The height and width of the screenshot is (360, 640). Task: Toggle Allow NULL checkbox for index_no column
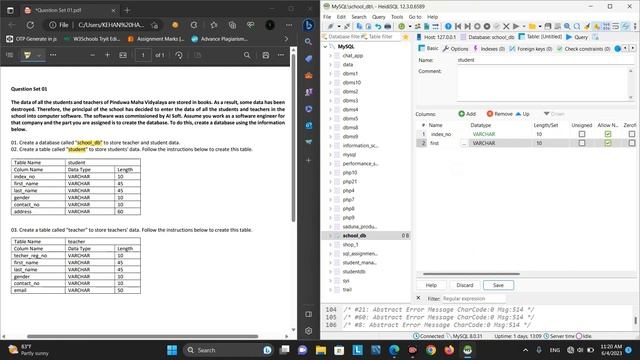pyautogui.click(x=608, y=134)
